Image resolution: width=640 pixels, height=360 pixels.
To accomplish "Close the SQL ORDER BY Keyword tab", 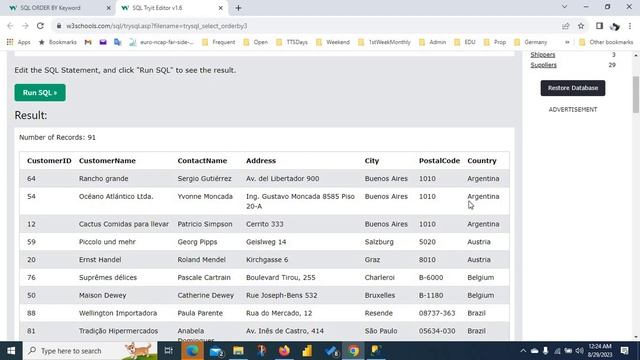I will click(x=109, y=8).
